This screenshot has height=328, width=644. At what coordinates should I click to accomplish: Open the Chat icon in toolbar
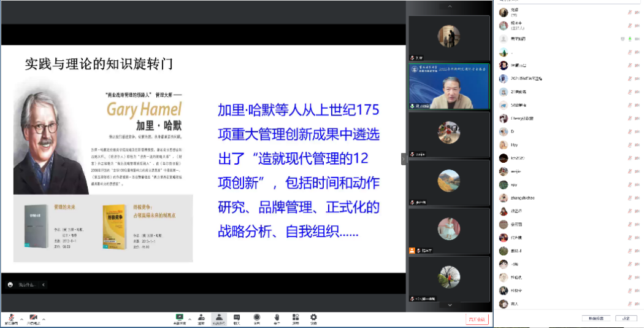pos(237,318)
